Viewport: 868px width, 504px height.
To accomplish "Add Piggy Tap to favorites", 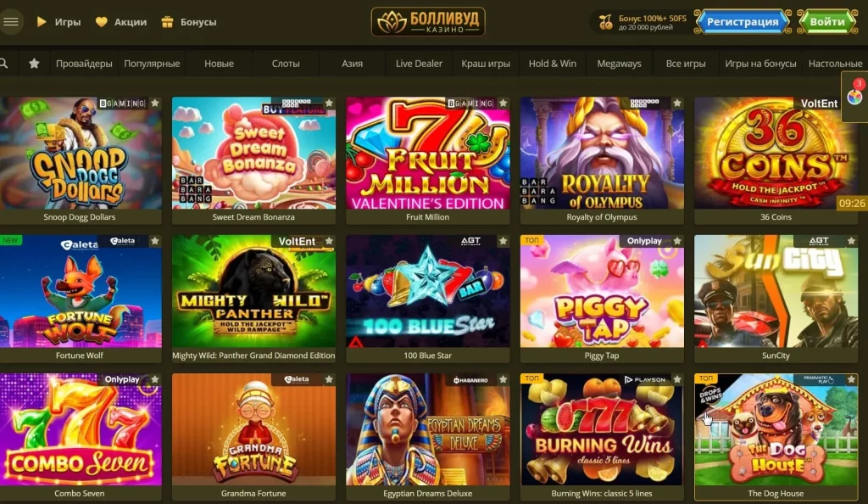I will click(x=677, y=241).
